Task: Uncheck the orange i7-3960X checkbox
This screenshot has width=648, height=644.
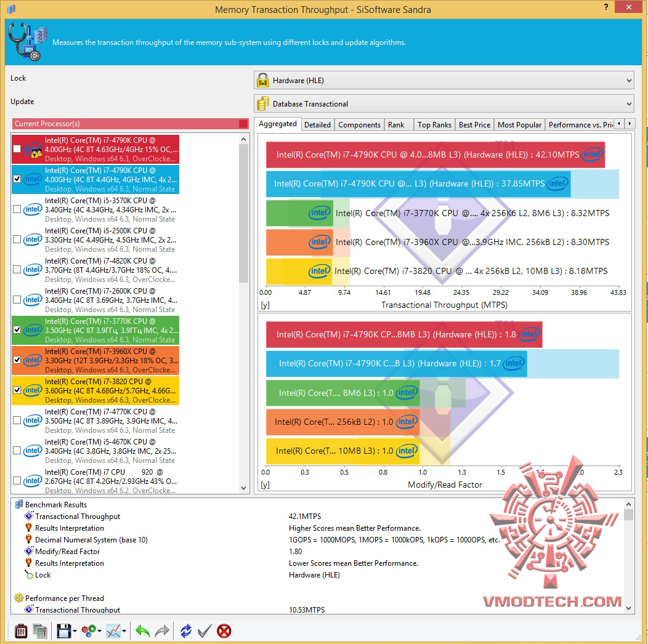Action: tap(17, 360)
